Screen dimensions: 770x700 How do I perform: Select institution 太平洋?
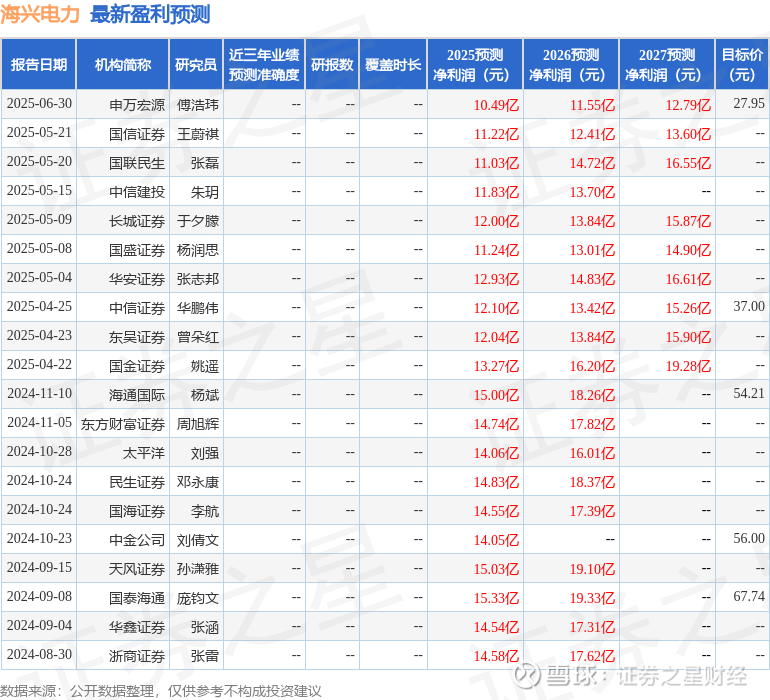144,452
